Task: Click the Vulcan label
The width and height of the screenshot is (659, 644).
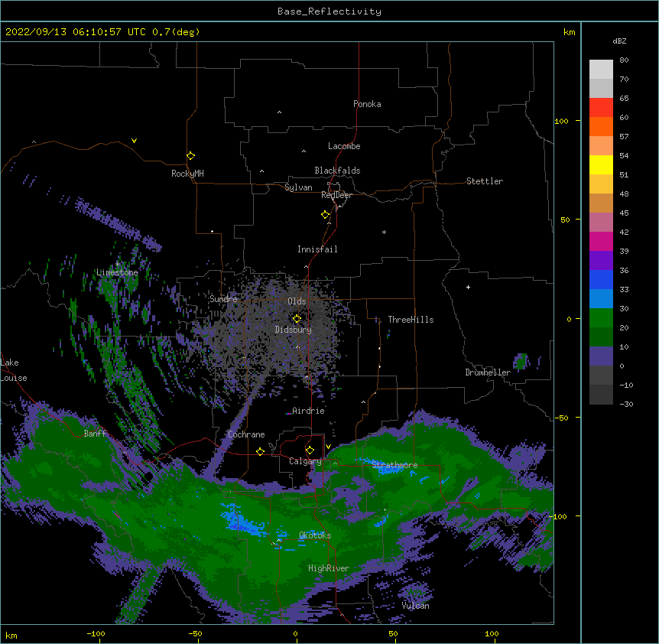Action: pyautogui.click(x=415, y=606)
